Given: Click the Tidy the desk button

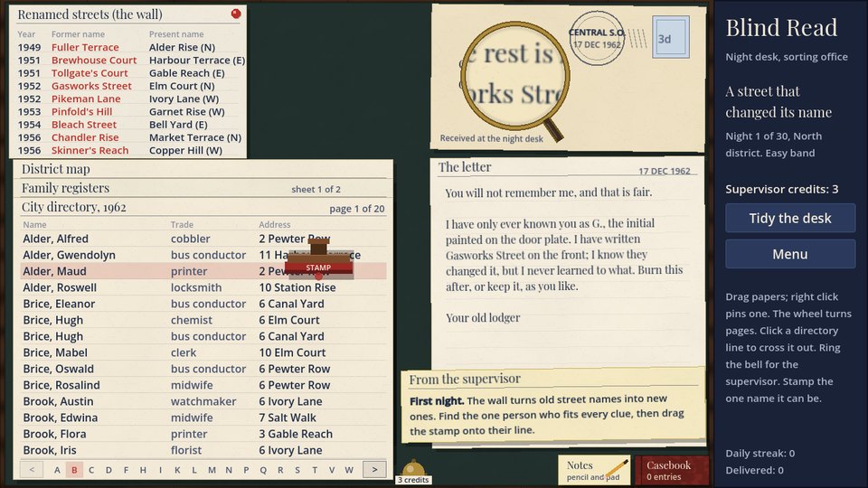Looking at the screenshot, I should point(790,218).
